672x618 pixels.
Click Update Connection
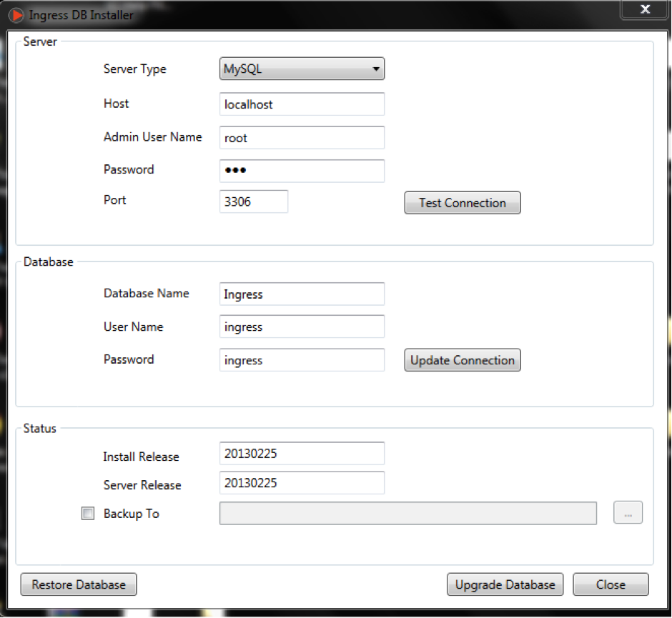point(462,360)
